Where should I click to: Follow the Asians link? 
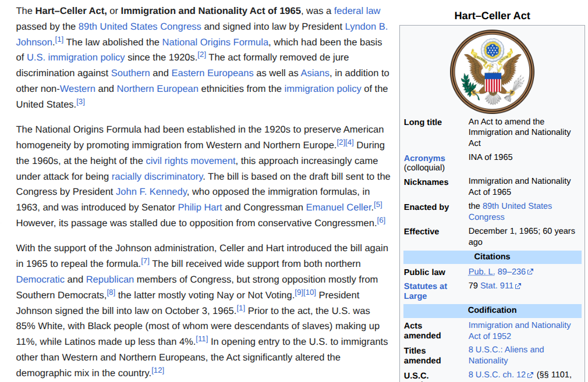pyautogui.click(x=315, y=73)
